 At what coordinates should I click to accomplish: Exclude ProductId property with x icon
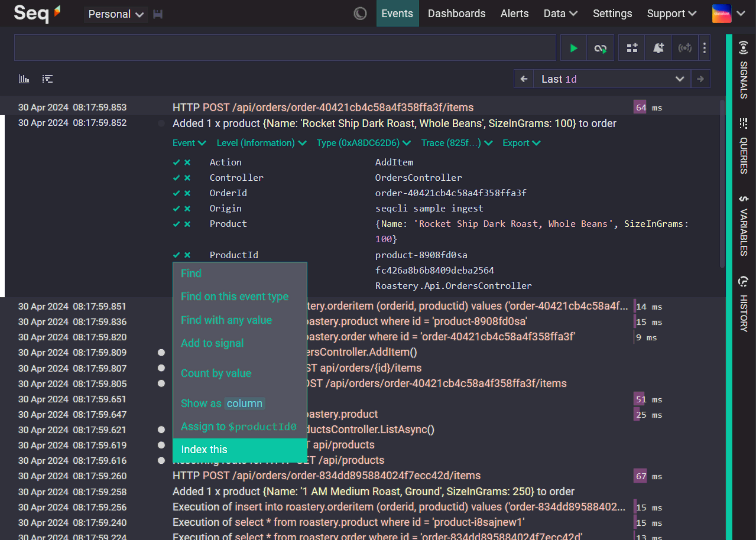(187, 255)
